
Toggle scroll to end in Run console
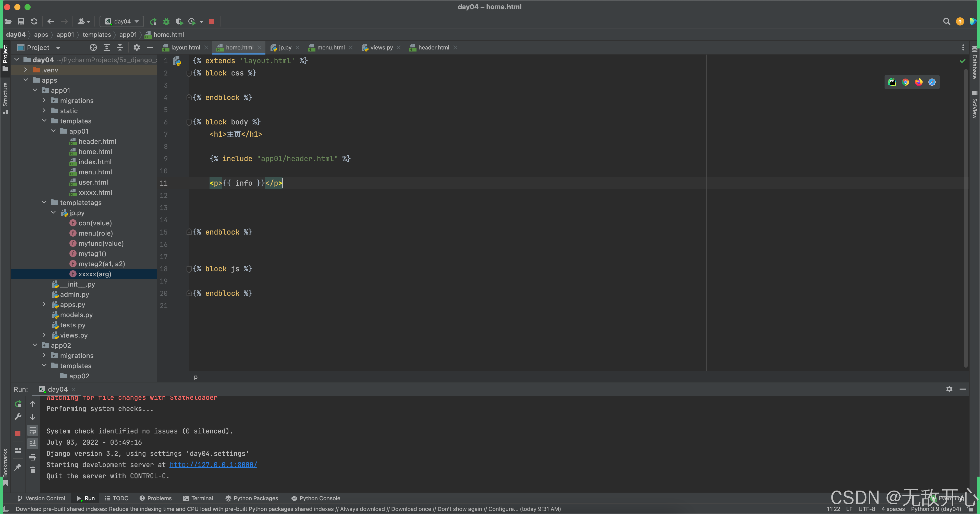(x=33, y=443)
